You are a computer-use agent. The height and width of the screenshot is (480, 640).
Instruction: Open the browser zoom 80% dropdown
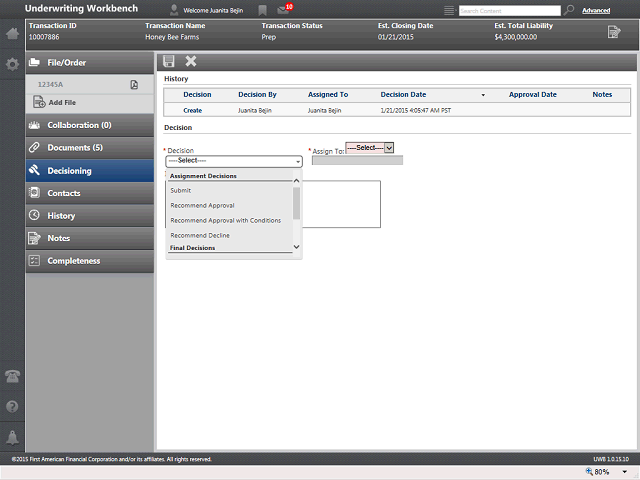[624, 472]
